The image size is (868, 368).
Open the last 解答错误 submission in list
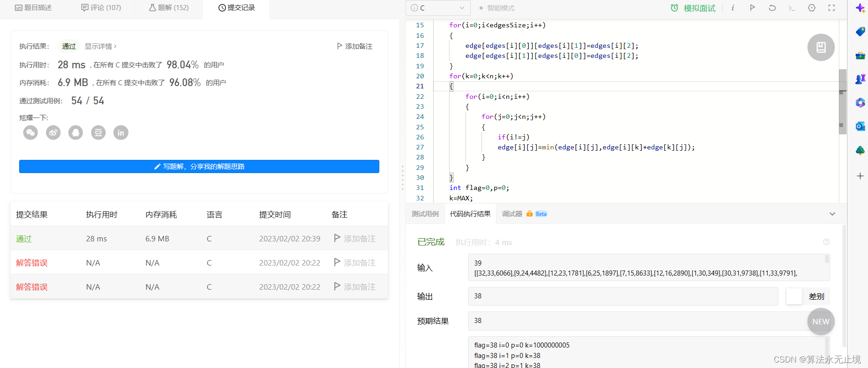click(32, 287)
